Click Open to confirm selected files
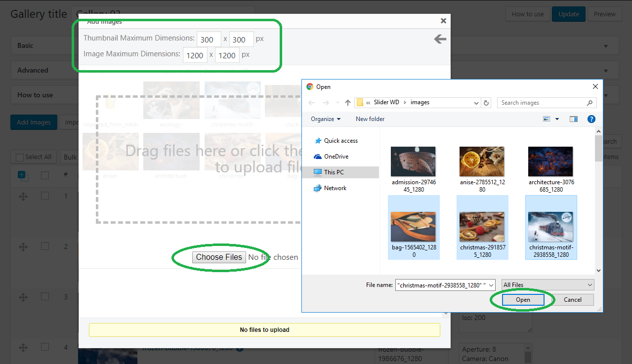Viewport: 632px width, 364px height. tap(523, 300)
